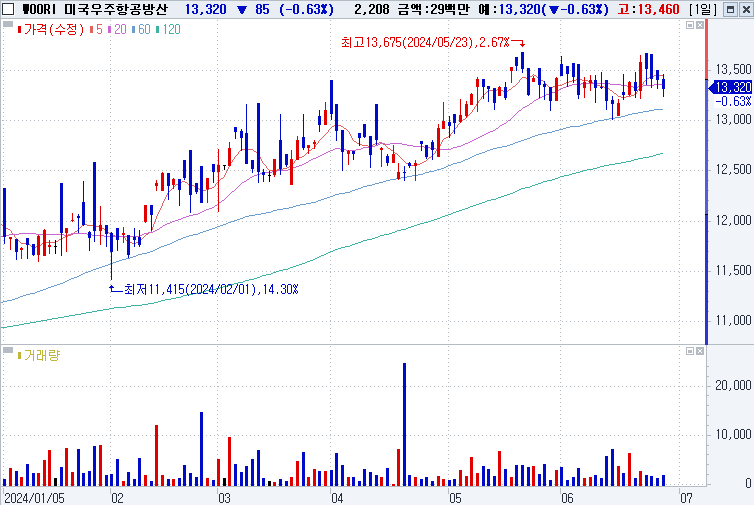
Task: Click the 금액:29백만 amount label
Action: [433, 9]
